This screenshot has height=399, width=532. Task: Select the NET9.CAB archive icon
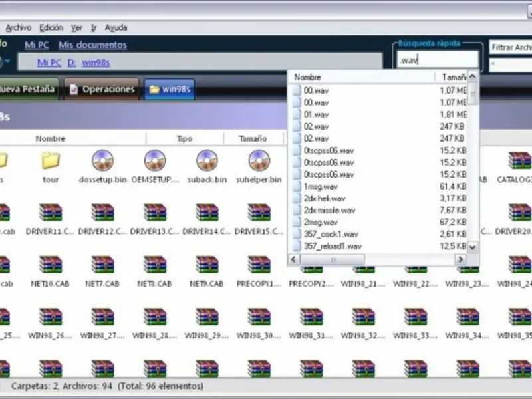(207, 265)
